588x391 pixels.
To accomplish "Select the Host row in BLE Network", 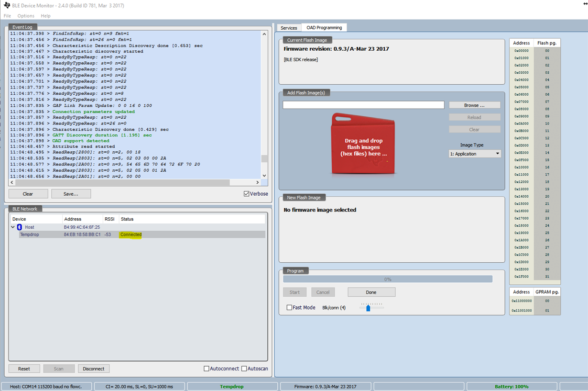I will click(x=138, y=227).
